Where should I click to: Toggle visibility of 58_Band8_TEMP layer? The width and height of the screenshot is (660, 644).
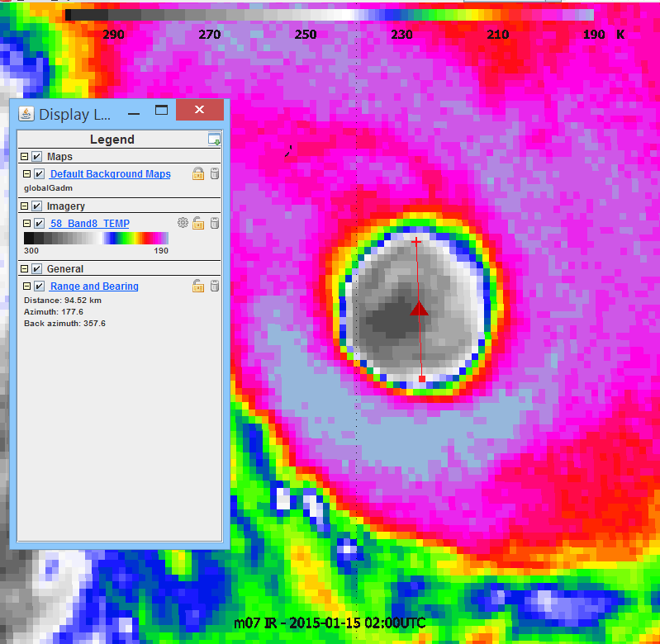coord(39,224)
